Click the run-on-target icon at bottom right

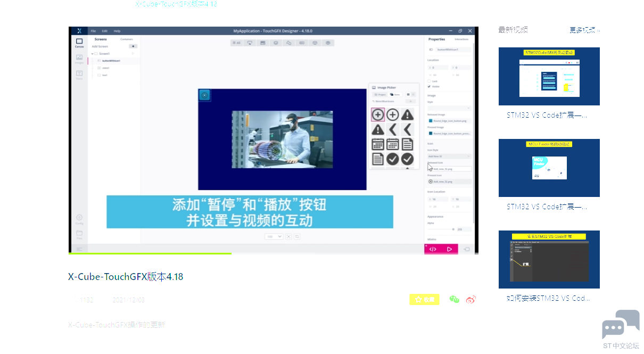click(x=467, y=249)
